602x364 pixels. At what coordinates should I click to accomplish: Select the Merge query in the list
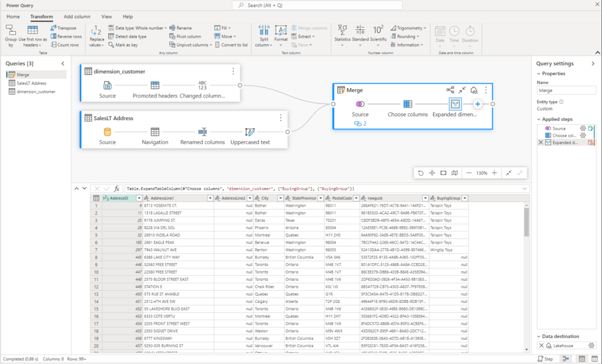coord(36,75)
